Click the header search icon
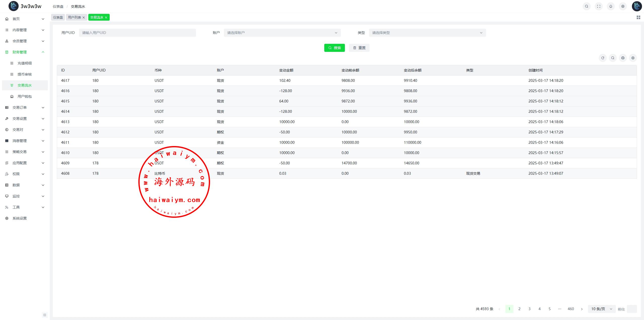 point(587,6)
